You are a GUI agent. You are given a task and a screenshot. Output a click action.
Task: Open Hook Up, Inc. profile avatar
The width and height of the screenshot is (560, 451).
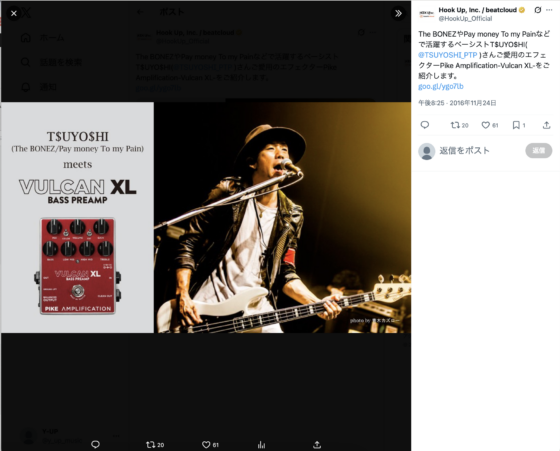click(x=426, y=14)
